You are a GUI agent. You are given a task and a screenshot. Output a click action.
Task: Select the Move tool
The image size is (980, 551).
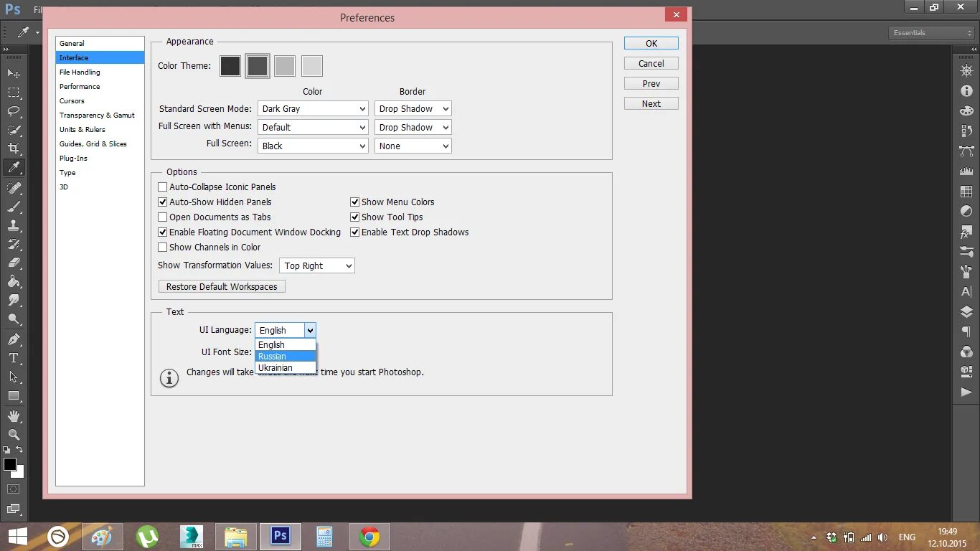pos(14,73)
